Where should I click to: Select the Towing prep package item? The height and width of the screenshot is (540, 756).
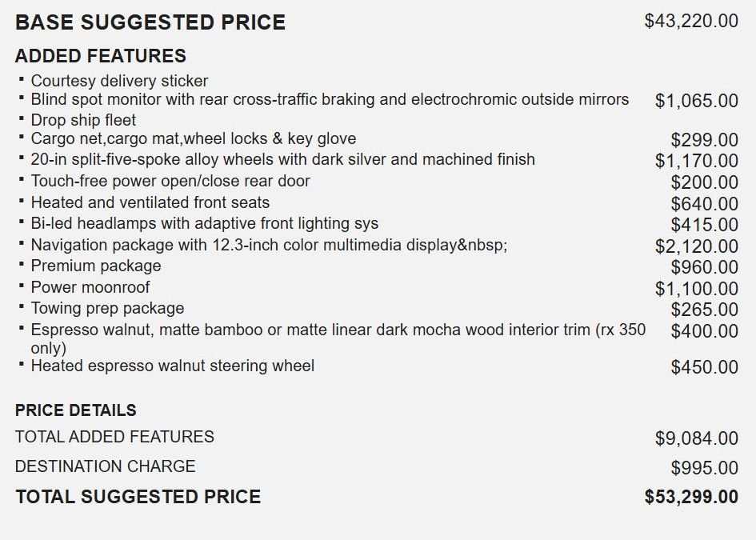[107, 308]
